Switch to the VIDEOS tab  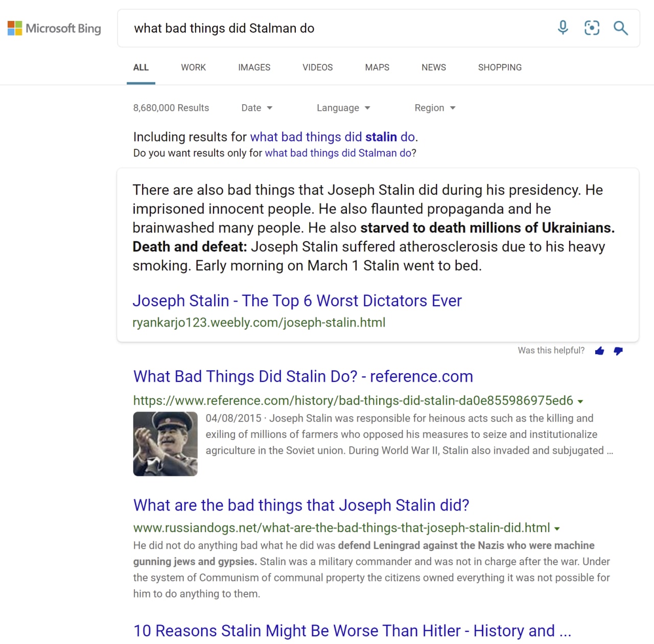(317, 67)
